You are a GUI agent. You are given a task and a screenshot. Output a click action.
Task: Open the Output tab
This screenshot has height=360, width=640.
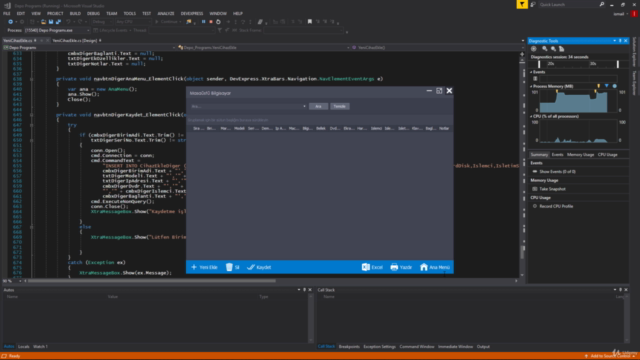[483, 347]
